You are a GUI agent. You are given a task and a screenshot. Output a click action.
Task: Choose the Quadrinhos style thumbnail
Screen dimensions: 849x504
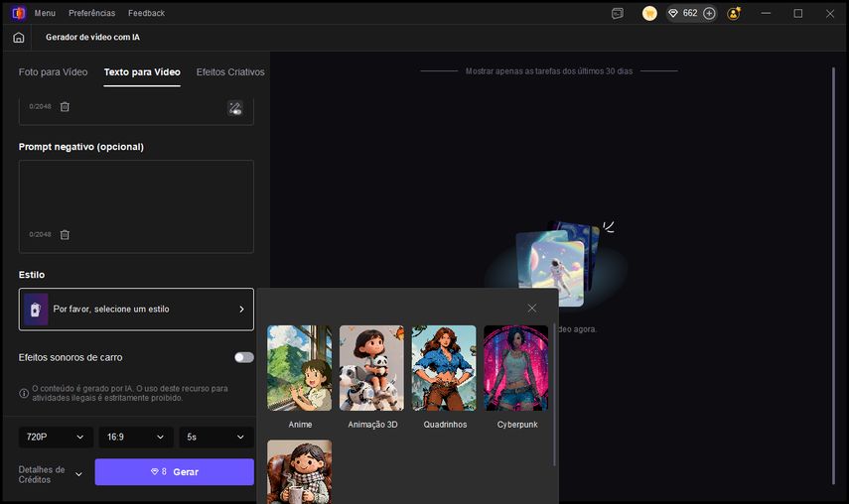coord(444,368)
